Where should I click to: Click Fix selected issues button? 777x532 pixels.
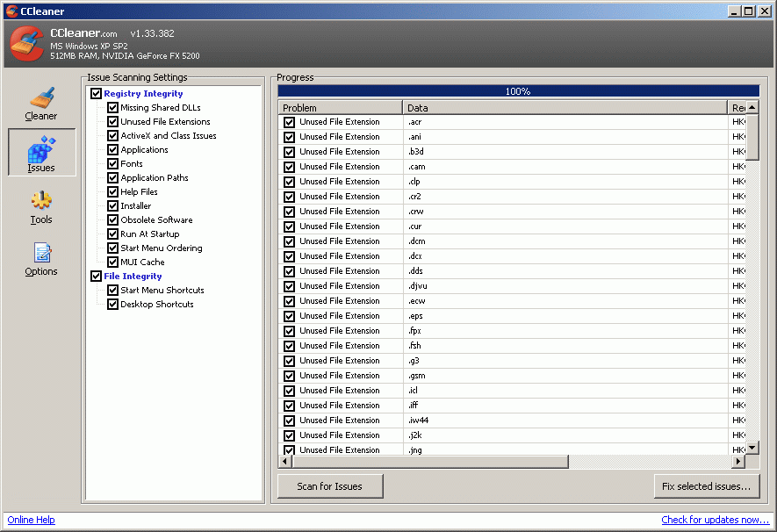click(707, 486)
